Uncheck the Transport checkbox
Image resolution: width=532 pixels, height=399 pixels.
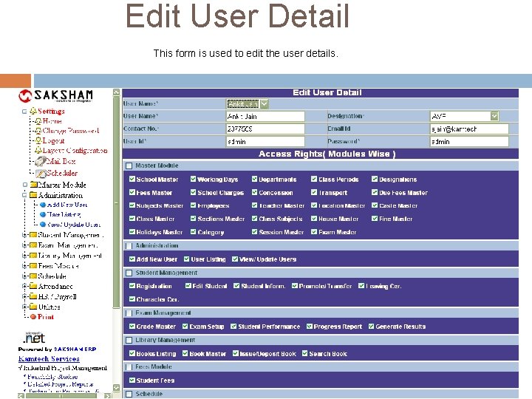(x=314, y=192)
